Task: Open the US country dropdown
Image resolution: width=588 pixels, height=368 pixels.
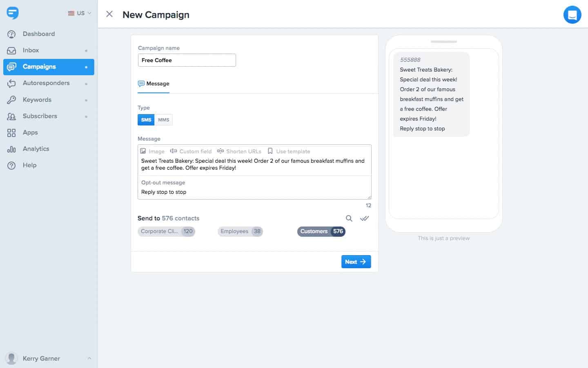Action: (80, 13)
